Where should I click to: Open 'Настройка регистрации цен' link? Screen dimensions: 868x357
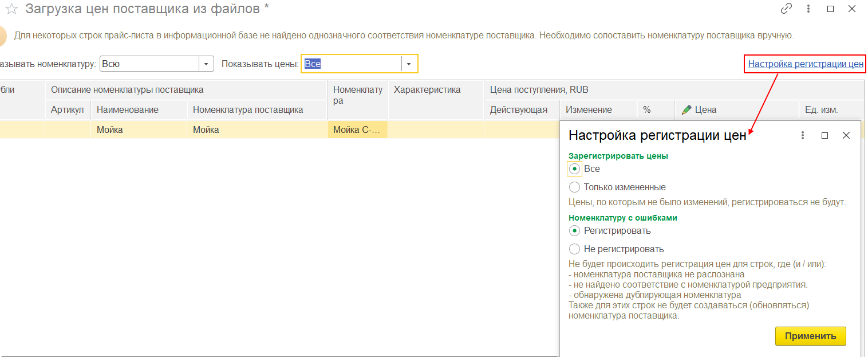[x=805, y=64]
